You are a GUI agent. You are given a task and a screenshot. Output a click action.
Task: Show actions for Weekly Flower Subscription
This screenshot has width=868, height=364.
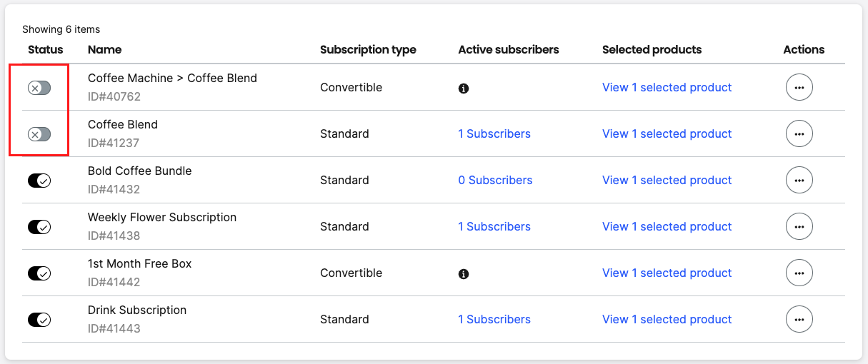coord(799,226)
